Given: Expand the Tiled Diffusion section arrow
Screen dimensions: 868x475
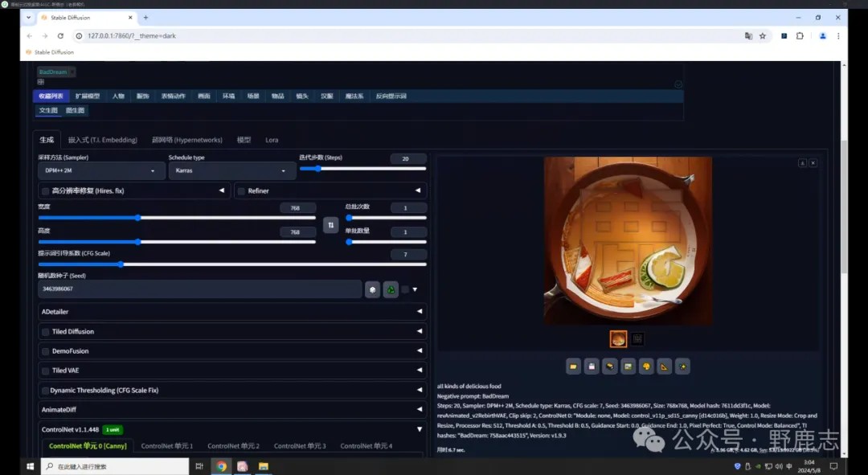Looking at the screenshot, I should click(419, 331).
